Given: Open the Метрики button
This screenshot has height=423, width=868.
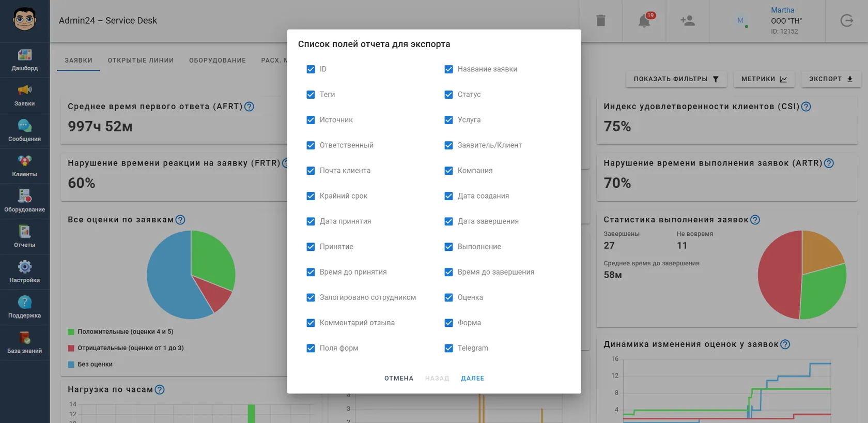Looking at the screenshot, I should tap(764, 79).
